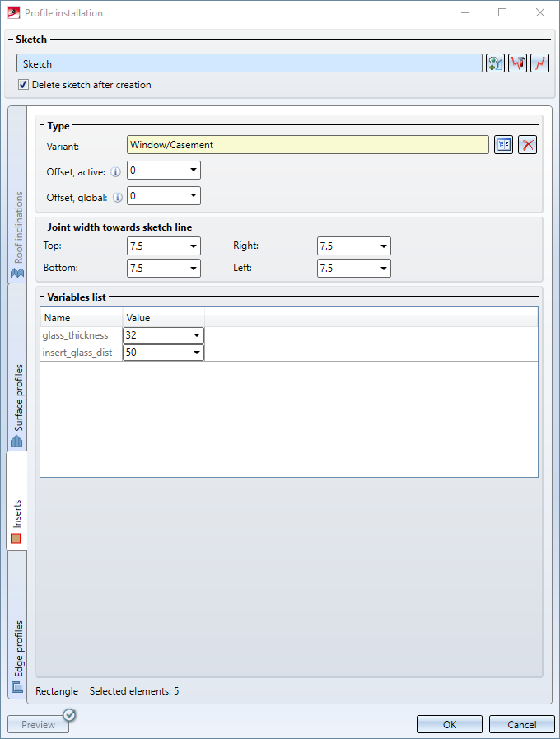Open the insert_glass_dist value dropdown
Image resolution: width=560 pixels, height=739 pixels.
point(196,353)
